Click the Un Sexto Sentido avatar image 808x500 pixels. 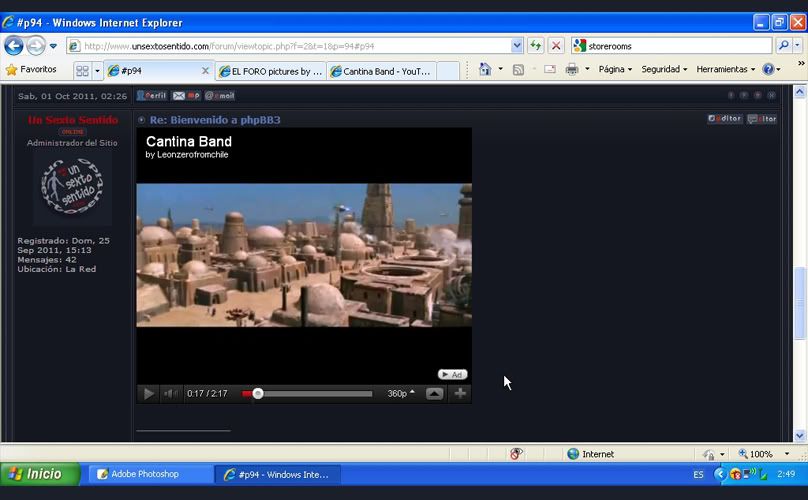pos(72,187)
